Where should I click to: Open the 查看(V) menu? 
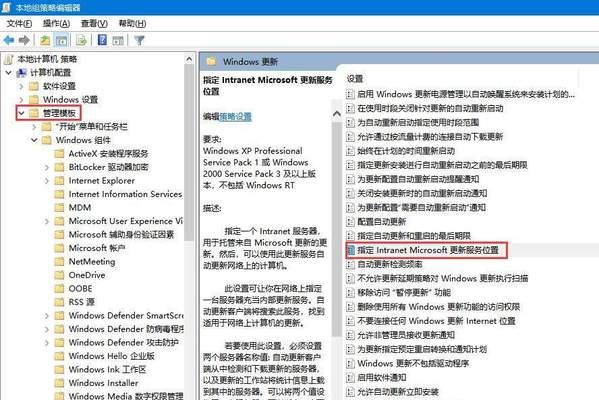pos(94,24)
